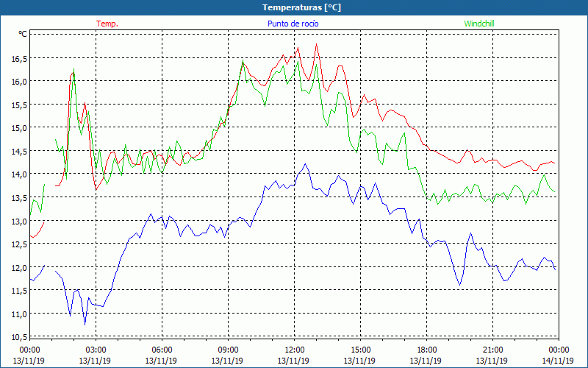Click the 15:00 time axis label
Screen dimensions: 588x368
pyautogui.click(x=360, y=350)
